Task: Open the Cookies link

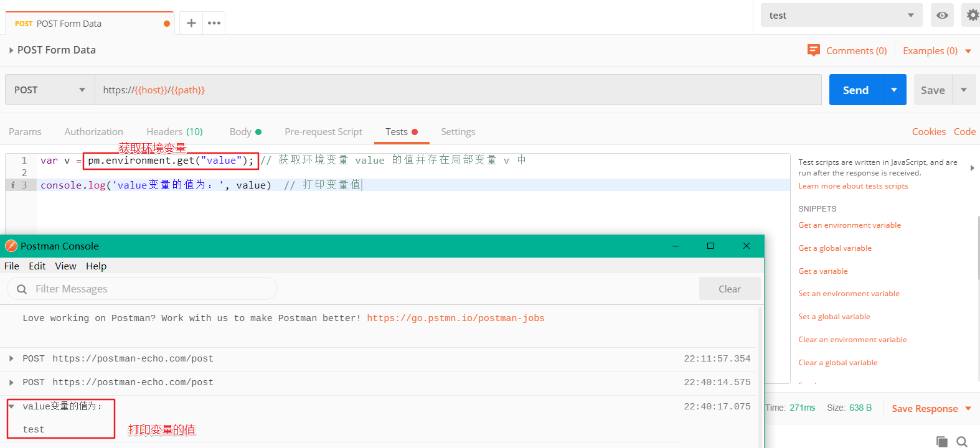Action: pyautogui.click(x=929, y=132)
